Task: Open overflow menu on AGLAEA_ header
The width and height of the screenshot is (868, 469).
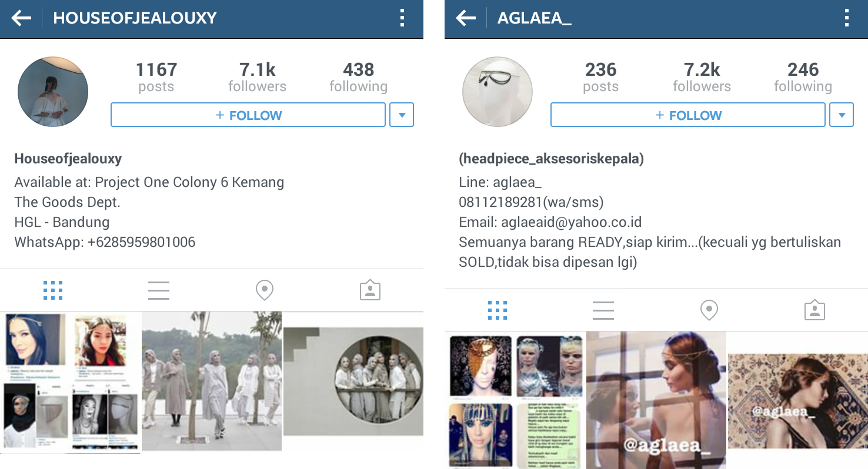Action: pyautogui.click(x=847, y=18)
